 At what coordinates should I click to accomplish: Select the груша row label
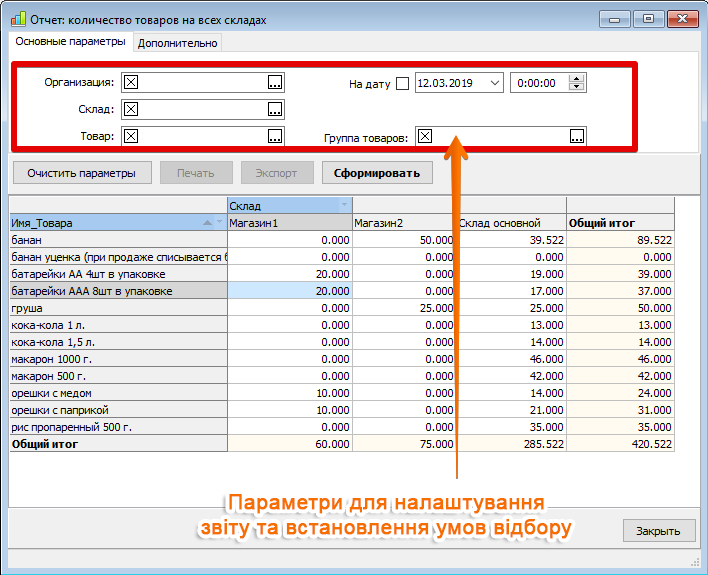(x=118, y=308)
